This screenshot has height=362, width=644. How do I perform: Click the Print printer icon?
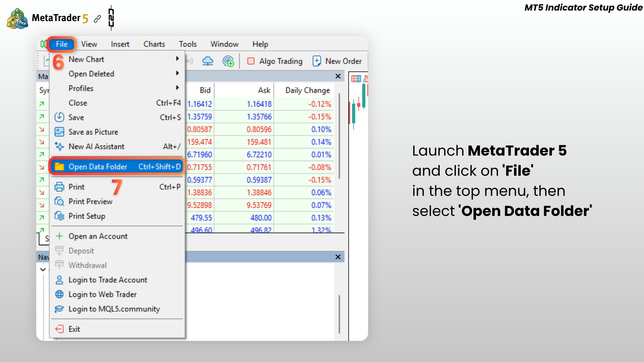(59, 187)
